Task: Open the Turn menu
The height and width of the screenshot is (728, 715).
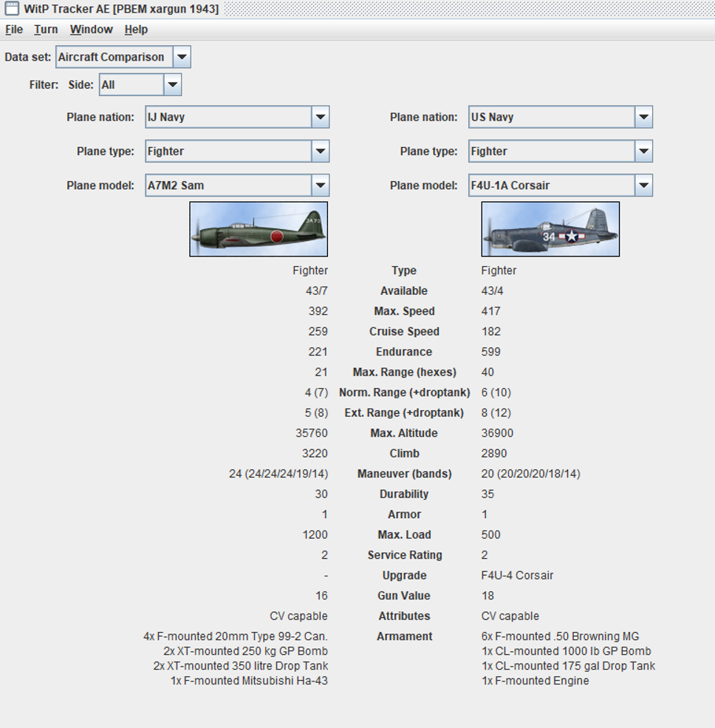Action: [x=46, y=30]
